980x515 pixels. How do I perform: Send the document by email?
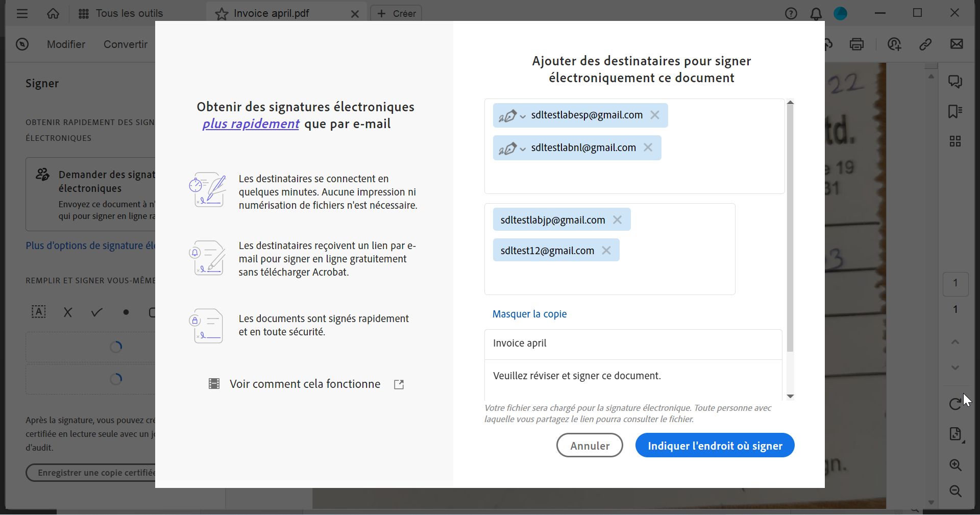coord(956,44)
